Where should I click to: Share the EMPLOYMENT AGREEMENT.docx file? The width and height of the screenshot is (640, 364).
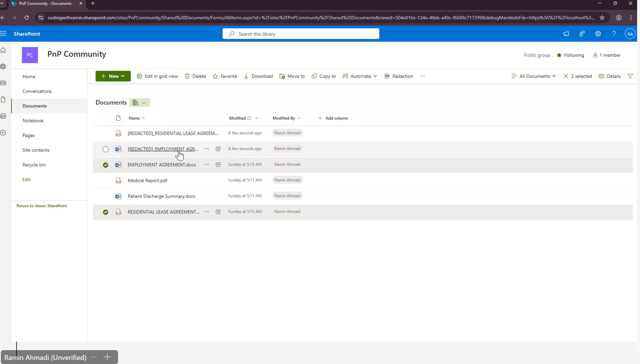(218, 164)
